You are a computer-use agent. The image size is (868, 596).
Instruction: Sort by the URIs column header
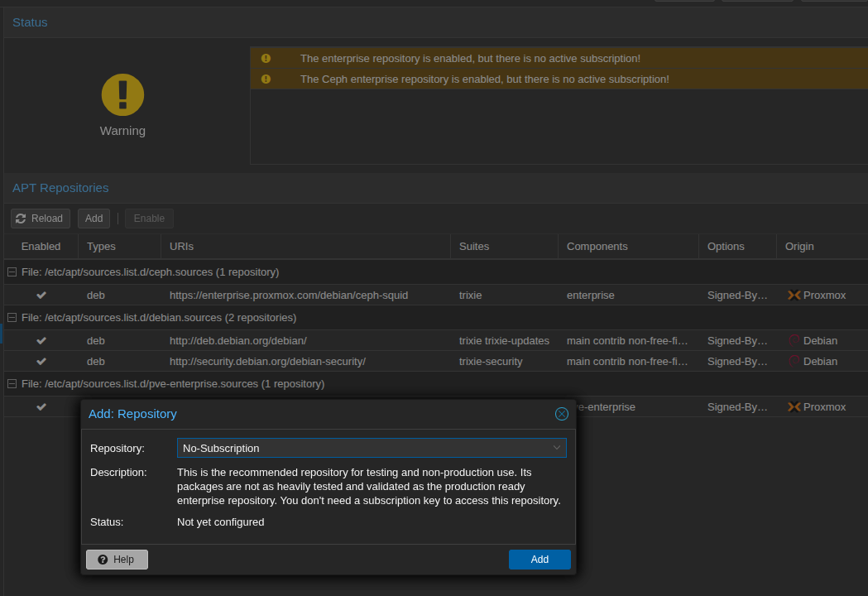pos(181,247)
